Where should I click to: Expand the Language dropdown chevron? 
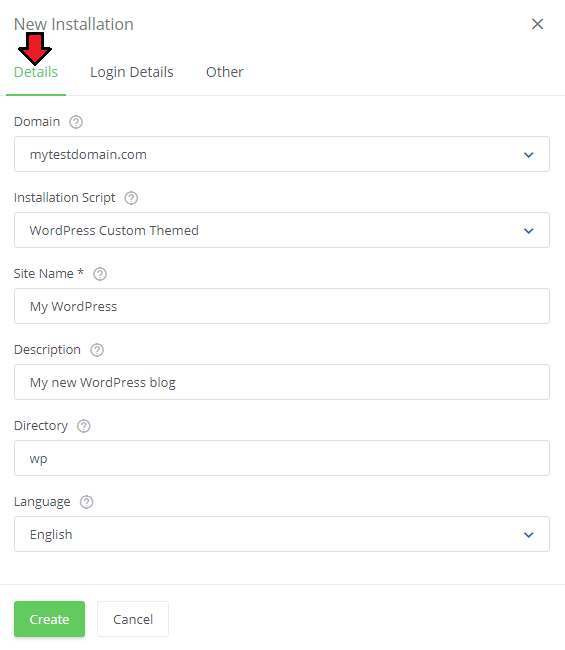[x=529, y=535]
